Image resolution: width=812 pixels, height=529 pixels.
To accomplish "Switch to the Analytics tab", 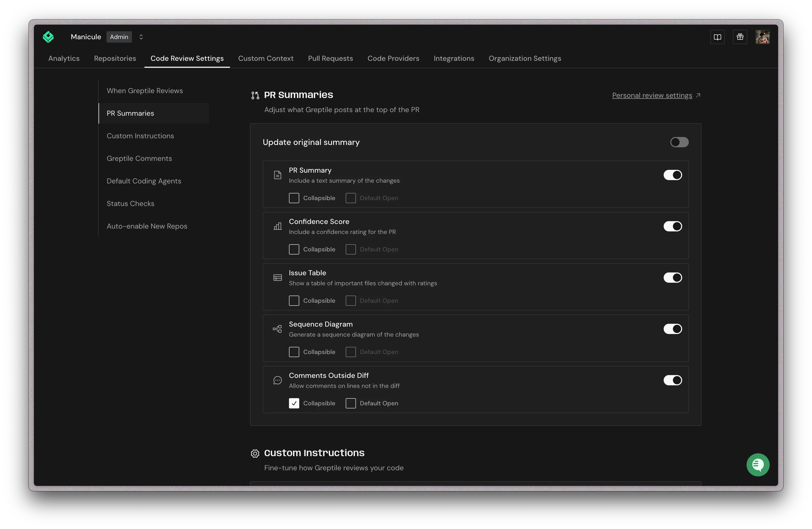I will (x=64, y=58).
